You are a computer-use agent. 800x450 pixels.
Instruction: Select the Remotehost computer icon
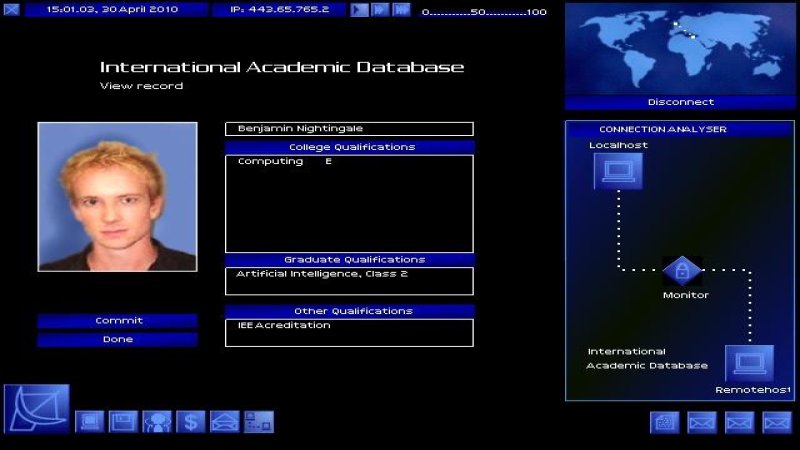pos(748,365)
